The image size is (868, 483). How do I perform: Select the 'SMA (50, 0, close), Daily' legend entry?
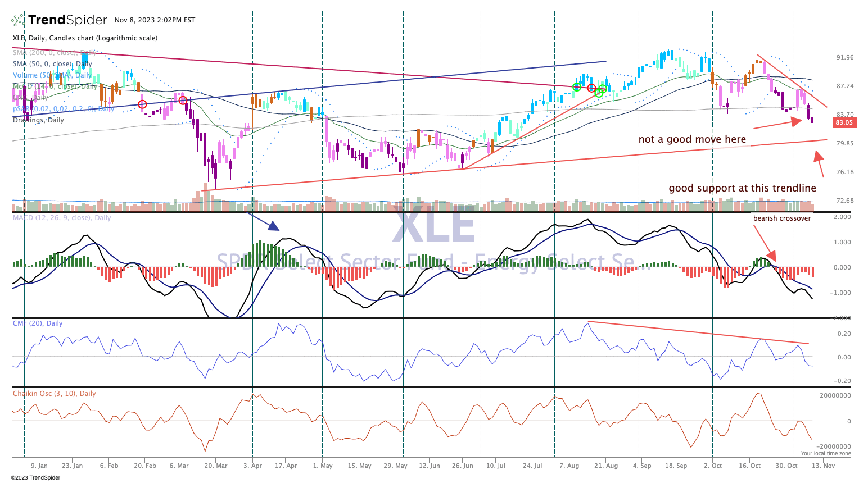[x=52, y=64]
